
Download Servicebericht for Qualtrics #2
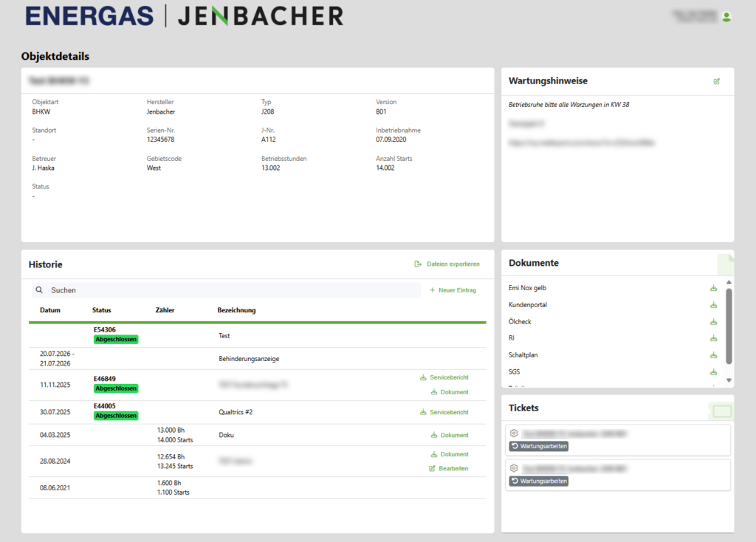point(444,412)
